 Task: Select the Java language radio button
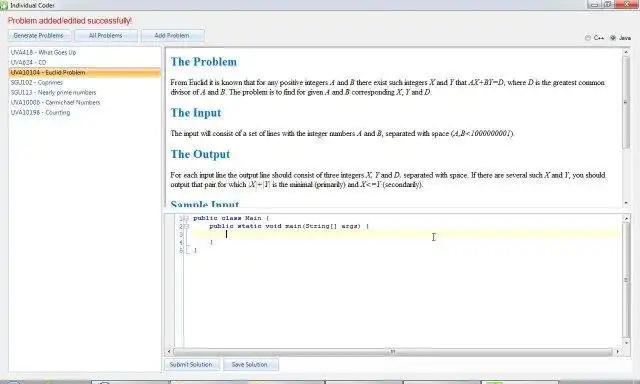click(613, 38)
